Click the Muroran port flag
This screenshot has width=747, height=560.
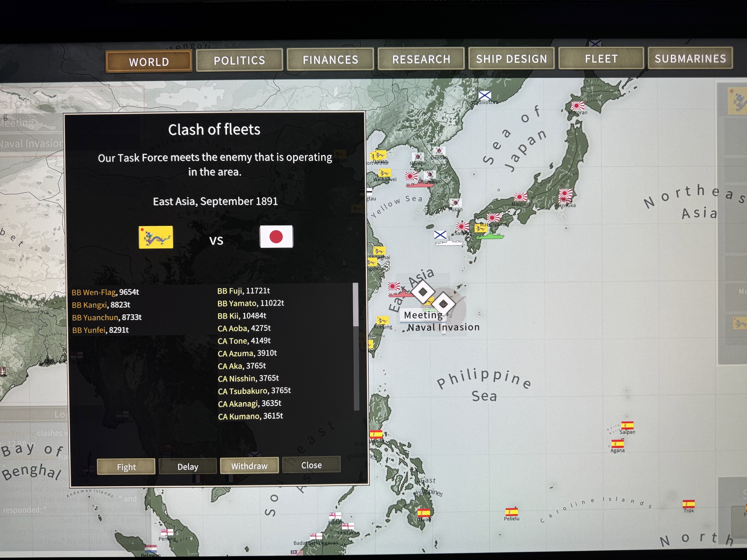tap(577, 106)
